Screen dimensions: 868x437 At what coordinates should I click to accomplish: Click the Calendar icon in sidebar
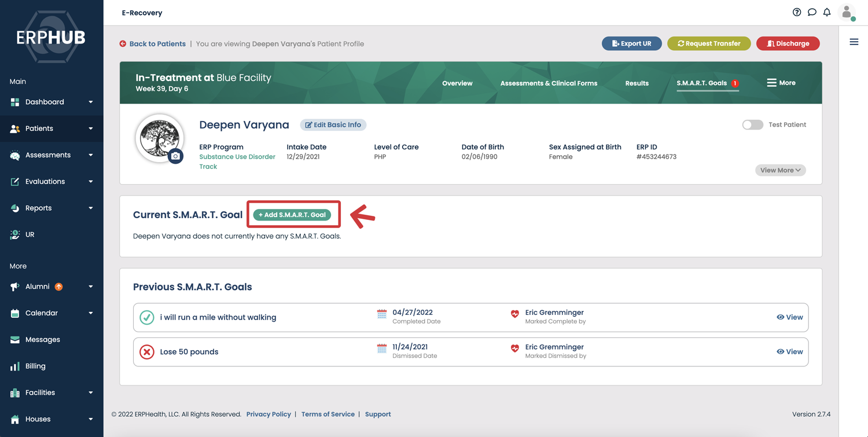click(x=15, y=313)
